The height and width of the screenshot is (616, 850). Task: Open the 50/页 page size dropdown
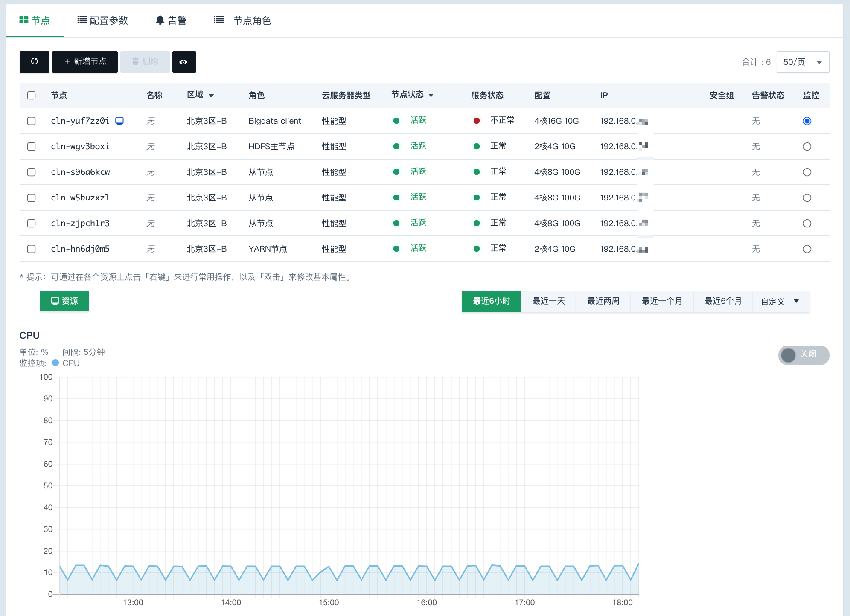[x=803, y=62]
